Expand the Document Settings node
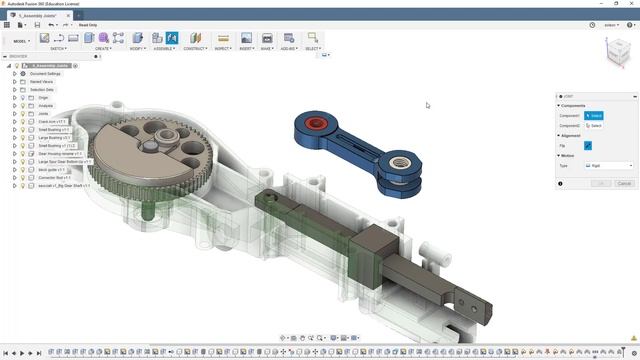The image size is (640, 360). click(15, 74)
